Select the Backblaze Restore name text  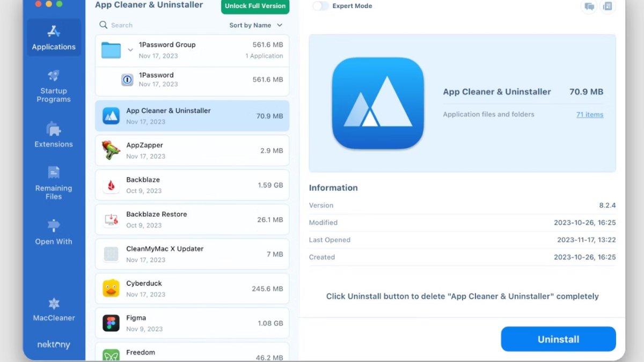click(x=157, y=214)
